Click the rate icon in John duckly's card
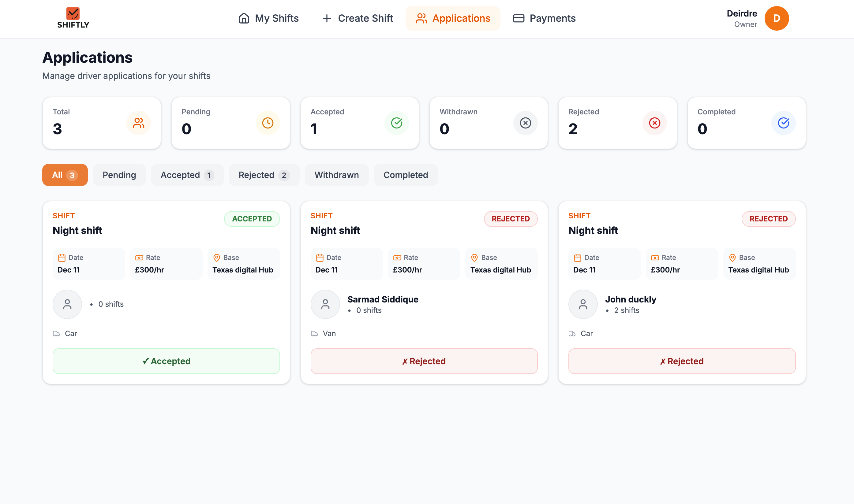The height and width of the screenshot is (504, 854). point(655,258)
